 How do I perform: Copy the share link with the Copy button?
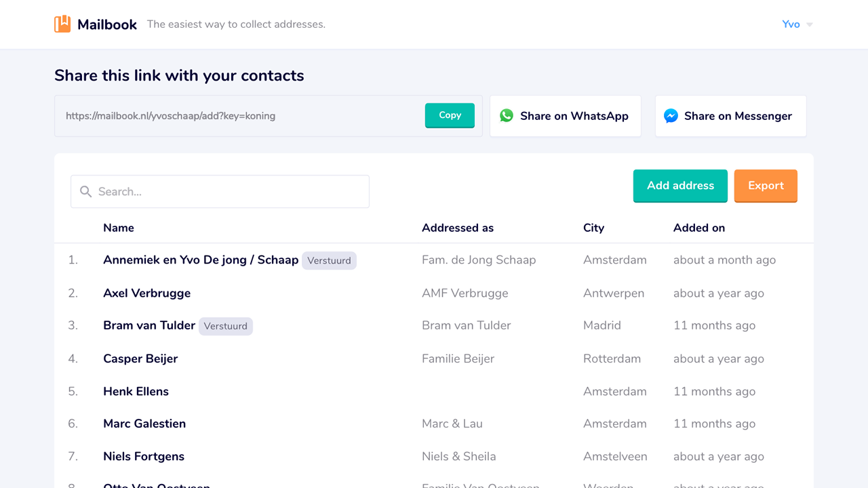click(450, 115)
